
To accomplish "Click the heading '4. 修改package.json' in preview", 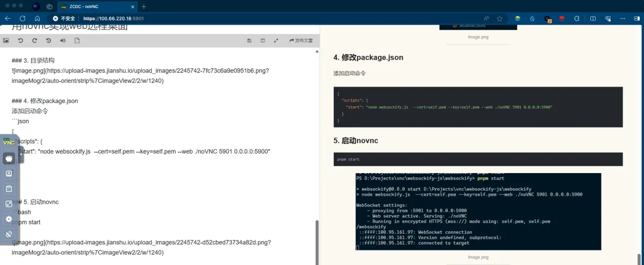I will [368, 58].
